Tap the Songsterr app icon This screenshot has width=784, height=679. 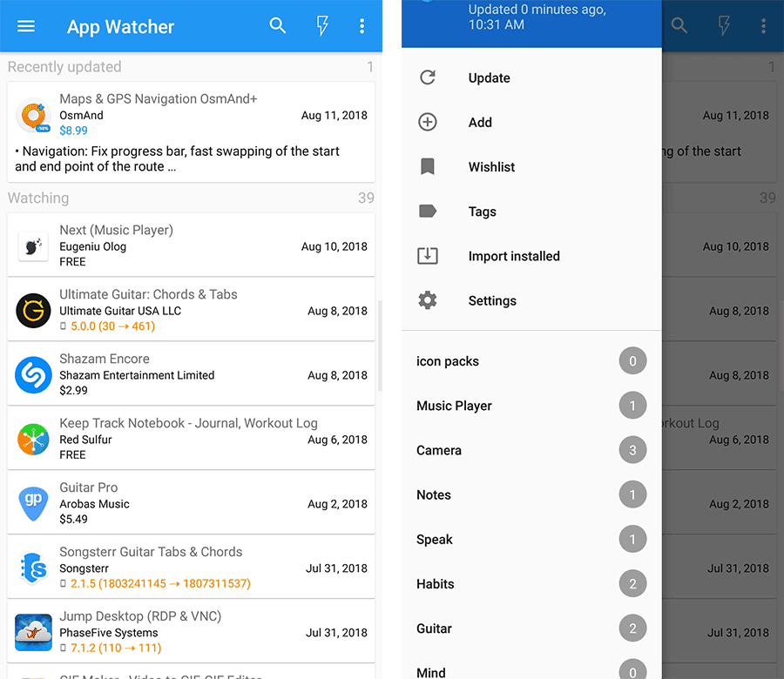(x=33, y=568)
